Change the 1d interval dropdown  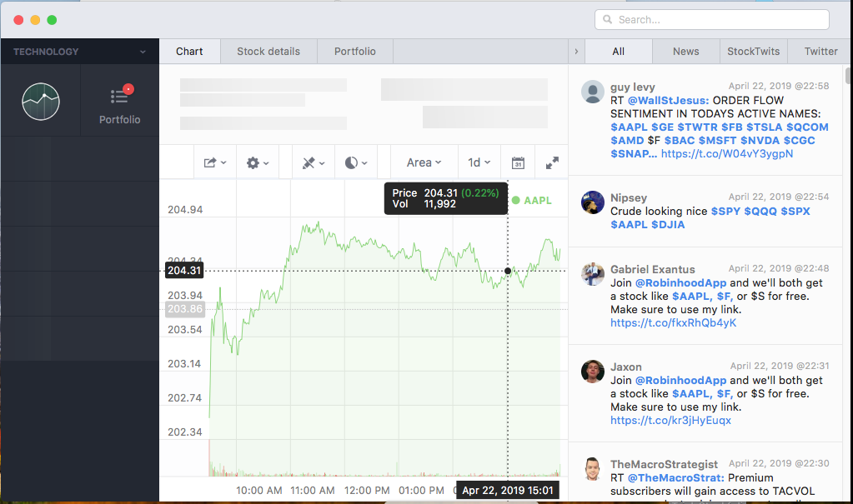coord(479,163)
